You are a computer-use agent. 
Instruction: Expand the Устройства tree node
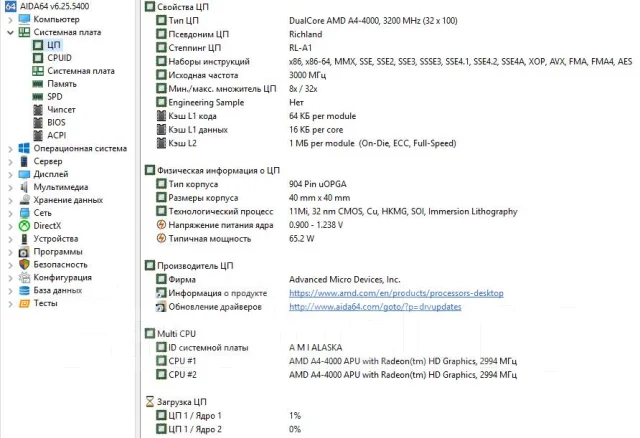tap(10, 240)
